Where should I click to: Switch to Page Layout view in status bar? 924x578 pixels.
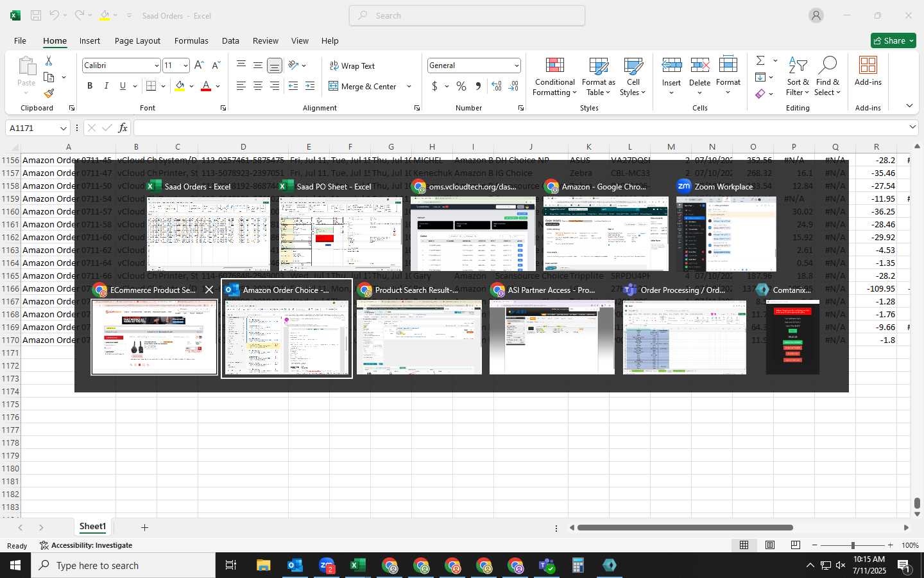[770, 545]
